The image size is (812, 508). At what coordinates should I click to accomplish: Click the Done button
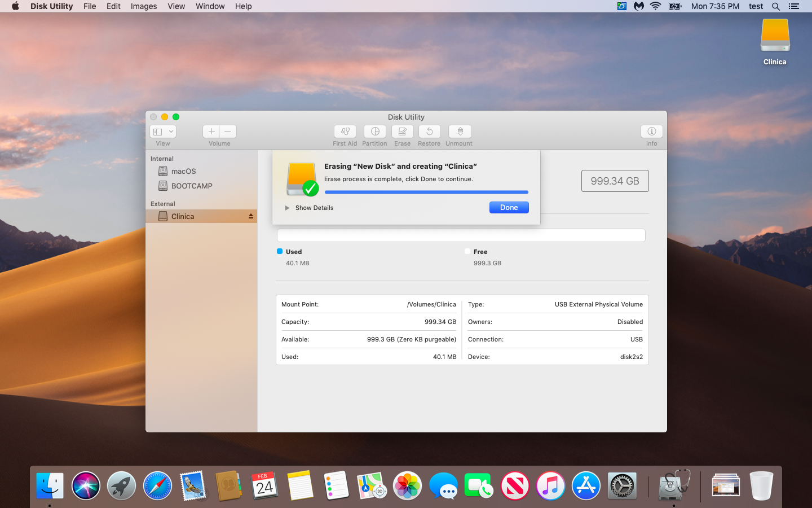pos(509,208)
